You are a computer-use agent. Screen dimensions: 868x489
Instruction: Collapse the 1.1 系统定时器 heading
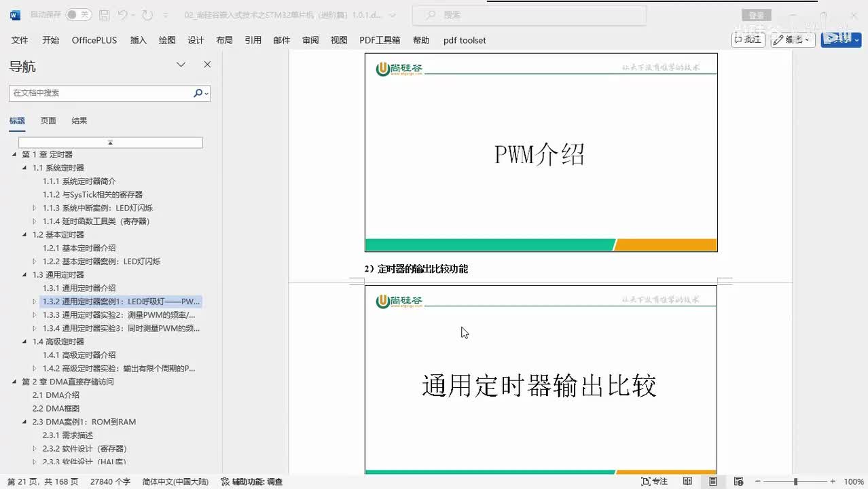[x=25, y=168]
